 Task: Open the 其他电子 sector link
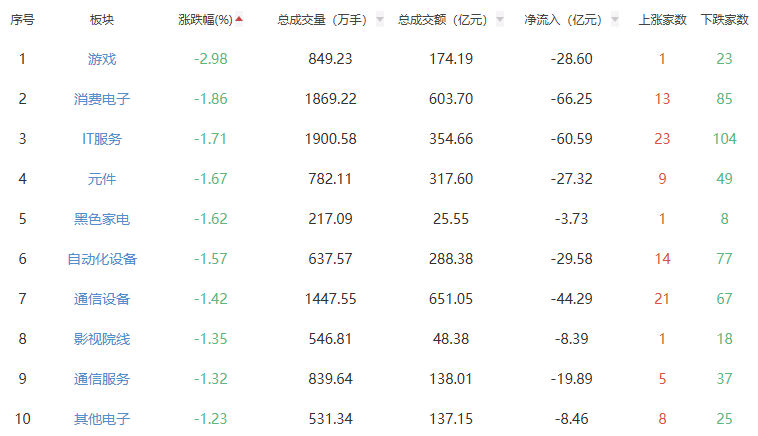(x=102, y=419)
